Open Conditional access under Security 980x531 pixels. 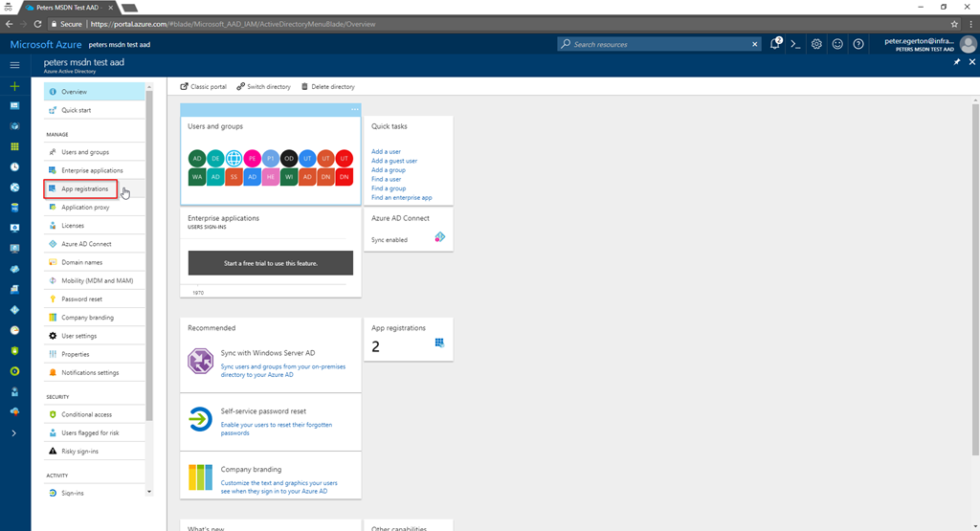(x=86, y=414)
